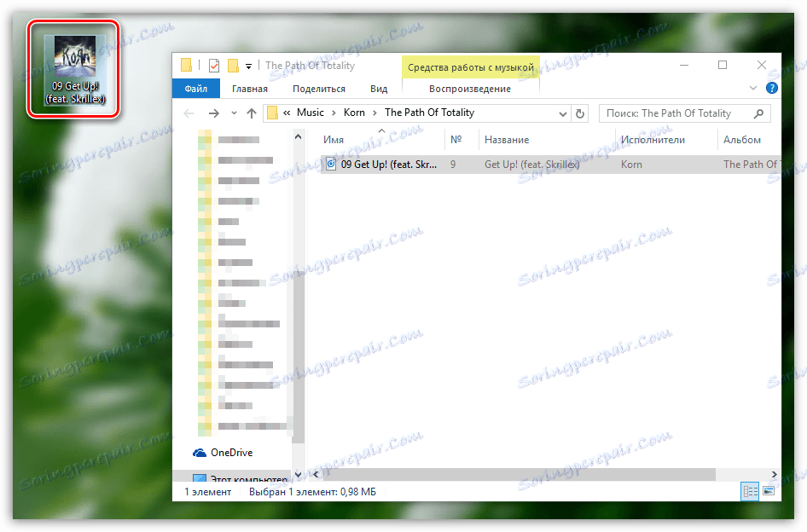Screen dimensions: 807x532
Task: Click the horizontal scrollbar right arrow
Action: point(775,474)
